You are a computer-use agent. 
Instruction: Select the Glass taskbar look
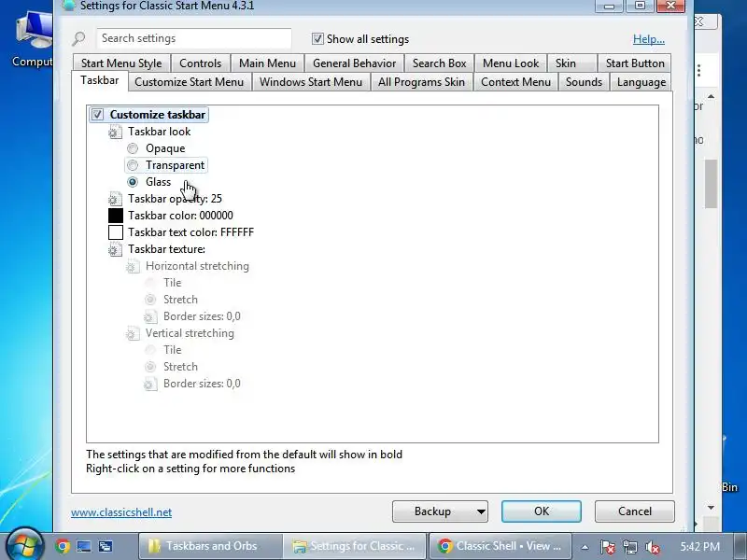tap(133, 182)
